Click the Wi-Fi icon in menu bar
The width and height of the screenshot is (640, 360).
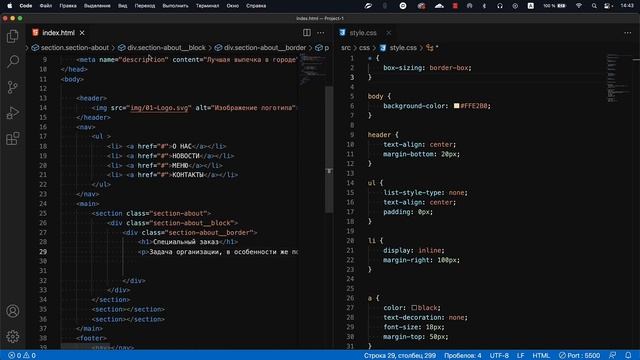(x=578, y=6)
